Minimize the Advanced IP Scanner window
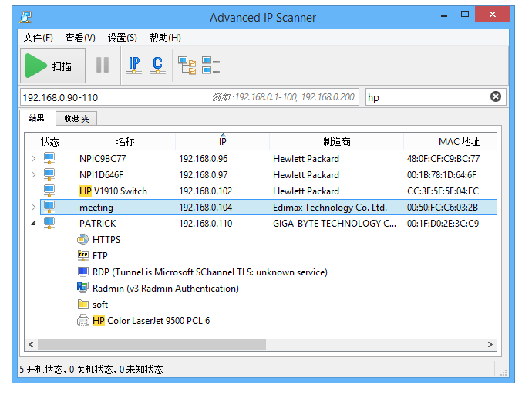 444,15
